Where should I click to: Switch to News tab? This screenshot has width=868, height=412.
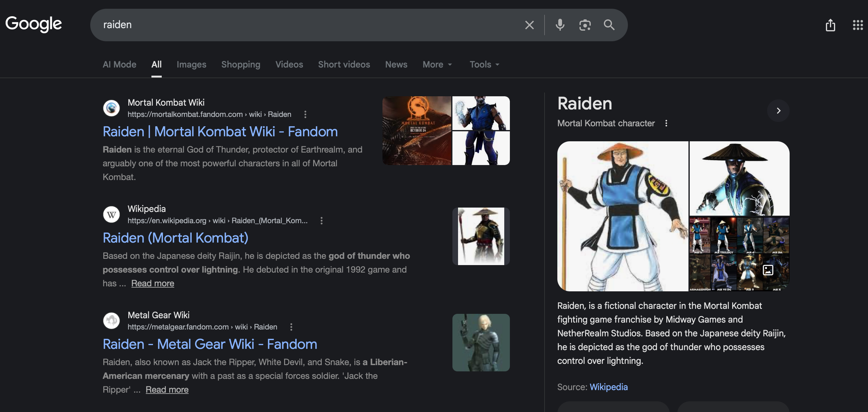pyautogui.click(x=396, y=64)
